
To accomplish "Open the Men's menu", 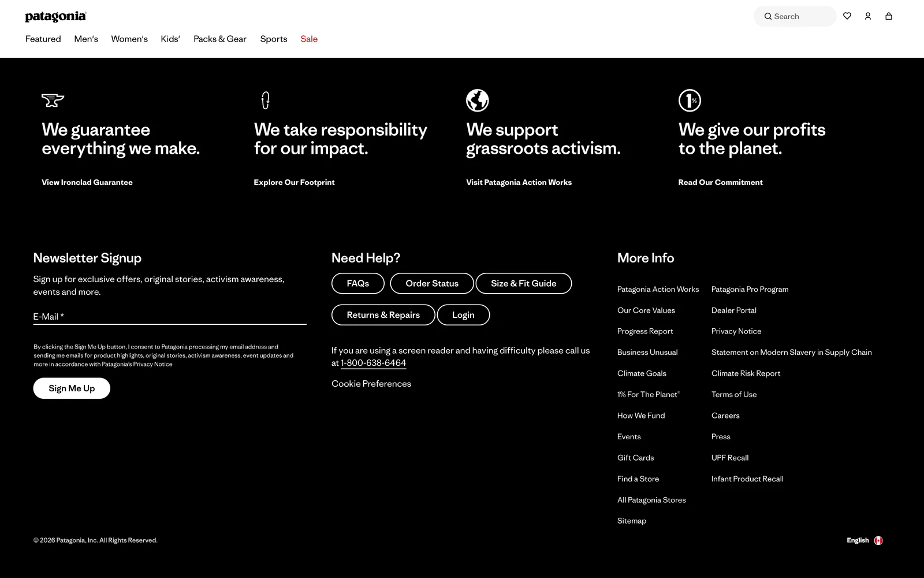I will (86, 39).
